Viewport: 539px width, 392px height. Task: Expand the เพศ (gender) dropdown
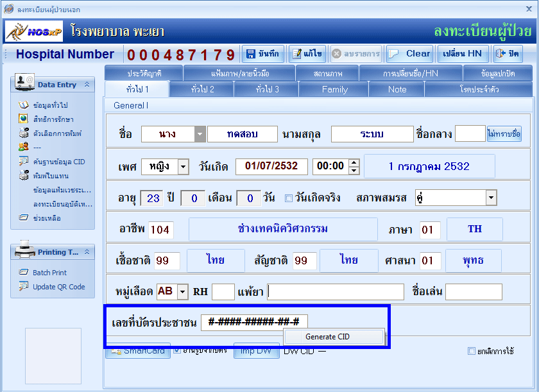click(x=184, y=167)
